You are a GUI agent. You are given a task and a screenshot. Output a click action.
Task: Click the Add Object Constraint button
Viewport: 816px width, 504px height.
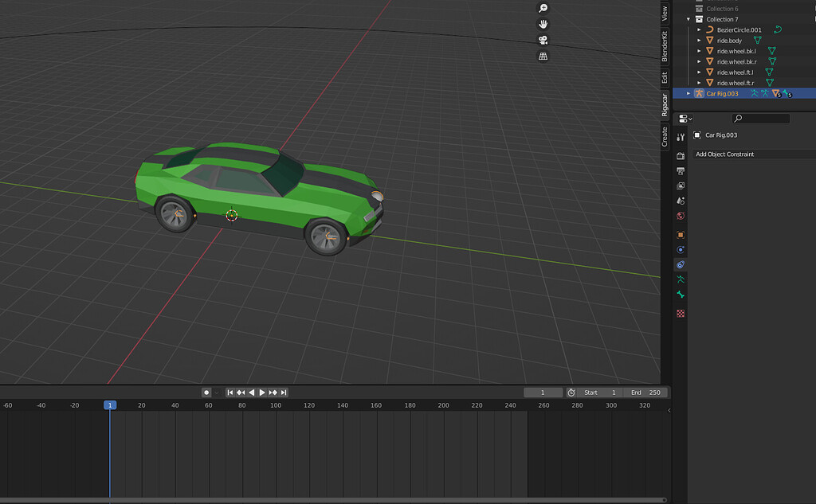click(x=753, y=154)
